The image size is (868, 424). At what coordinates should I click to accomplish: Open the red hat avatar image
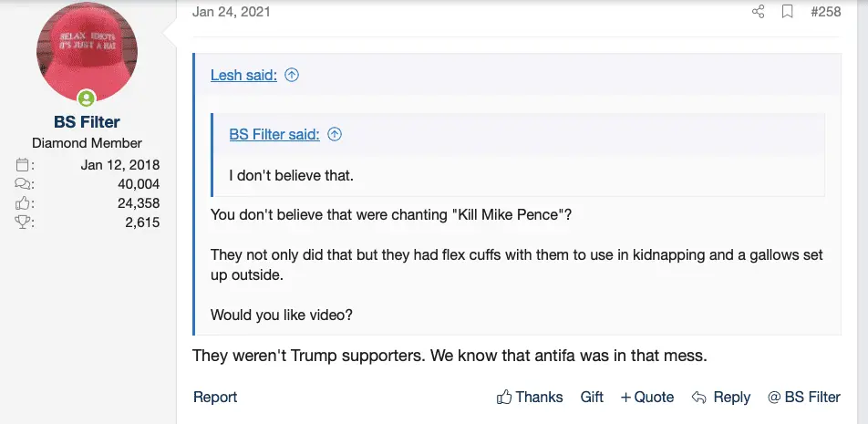pyautogui.click(x=87, y=50)
